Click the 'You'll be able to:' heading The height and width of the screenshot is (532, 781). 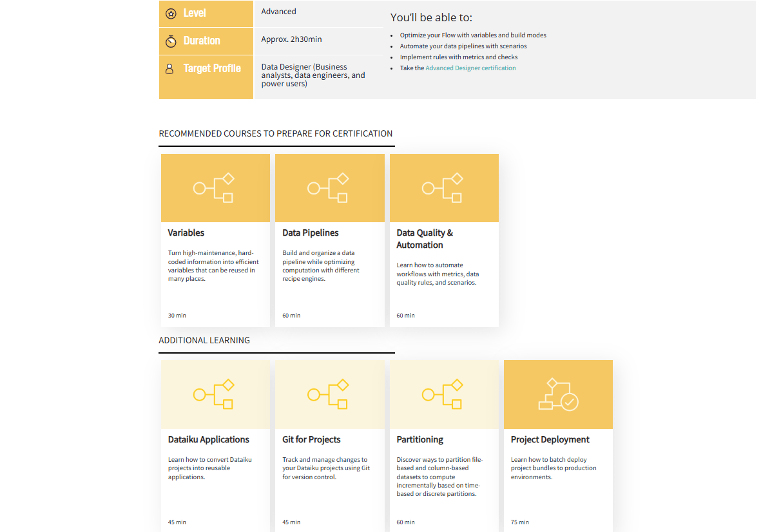(431, 18)
